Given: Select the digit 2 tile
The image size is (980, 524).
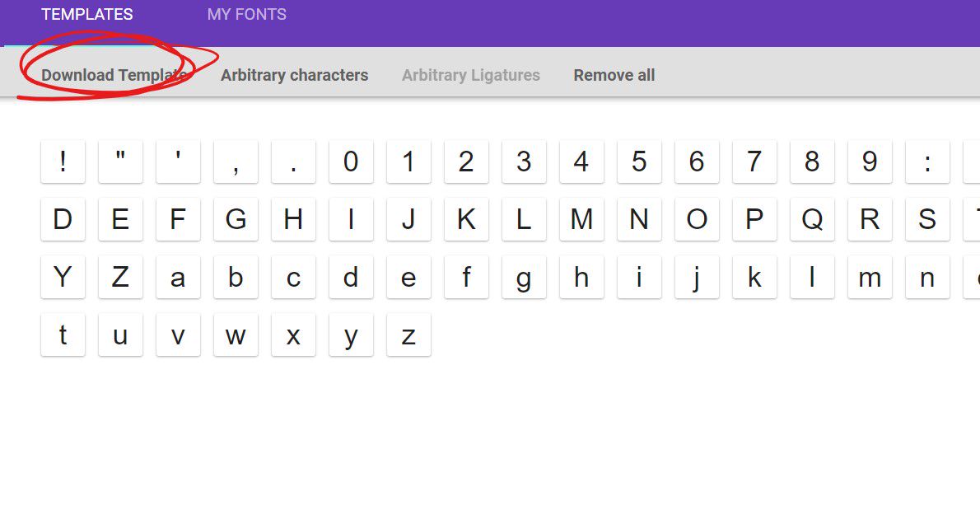Looking at the screenshot, I should click(x=466, y=161).
